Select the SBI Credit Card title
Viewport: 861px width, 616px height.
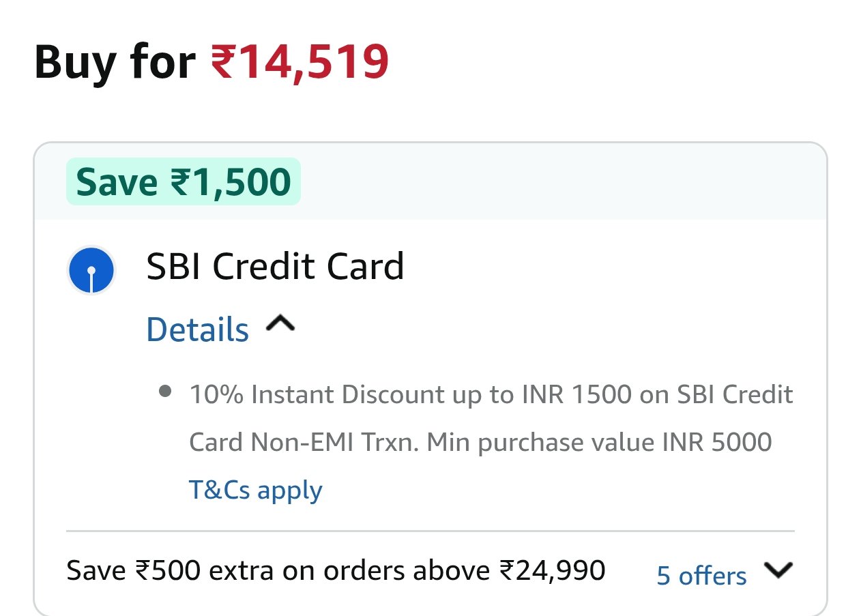(275, 266)
